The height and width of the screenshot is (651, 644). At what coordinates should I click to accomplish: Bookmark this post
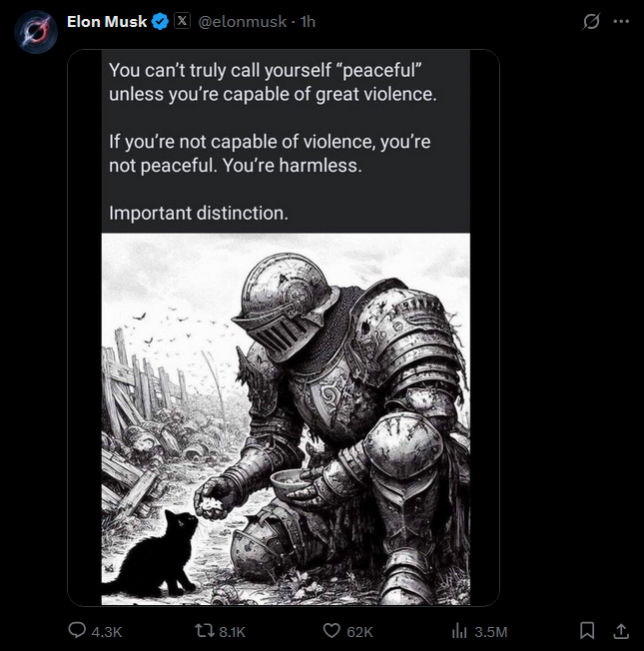pyautogui.click(x=588, y=630)
